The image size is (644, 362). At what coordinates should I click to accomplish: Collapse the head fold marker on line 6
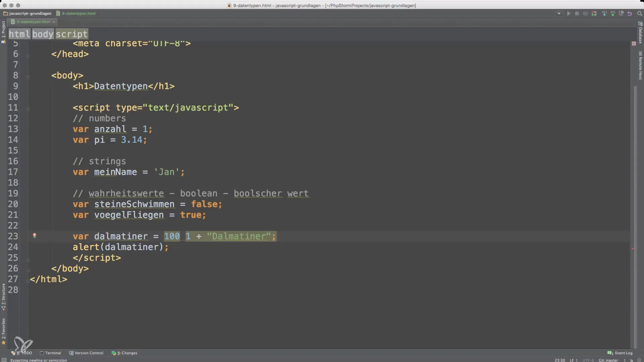click(x=28, y=56)
